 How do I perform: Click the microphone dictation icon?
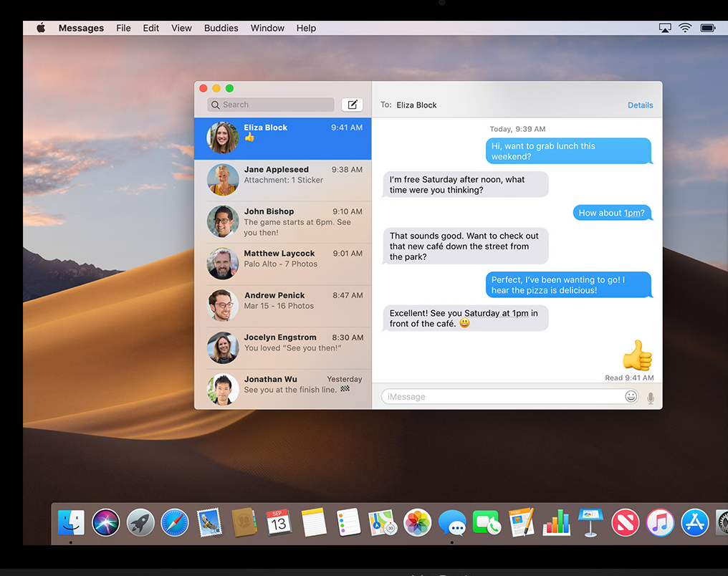pyautogui.click(x=651, y=398)
